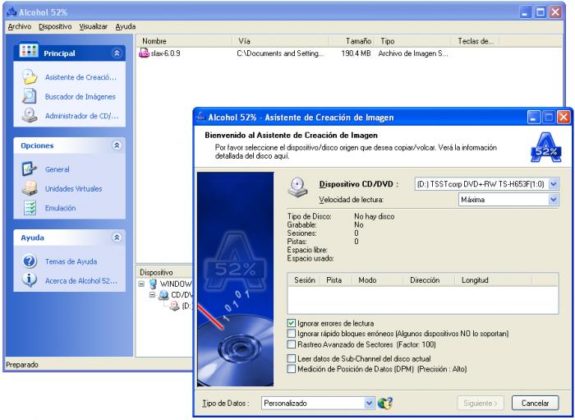
Task: Open Acerca de Alcohol 52% info icon
Action: (x=29, y=280)
